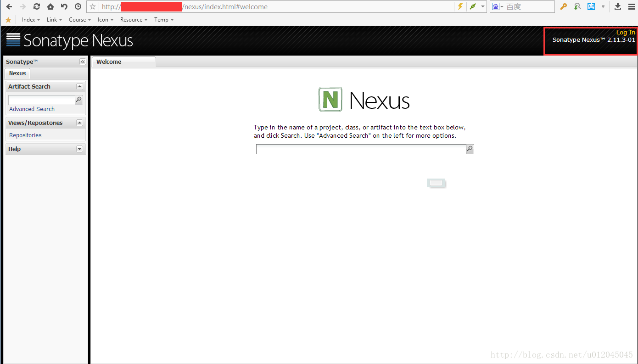The height and width of the screenshot is (364, 638).
Task: Open the browser main menu list icon
Action: point(632,6)
